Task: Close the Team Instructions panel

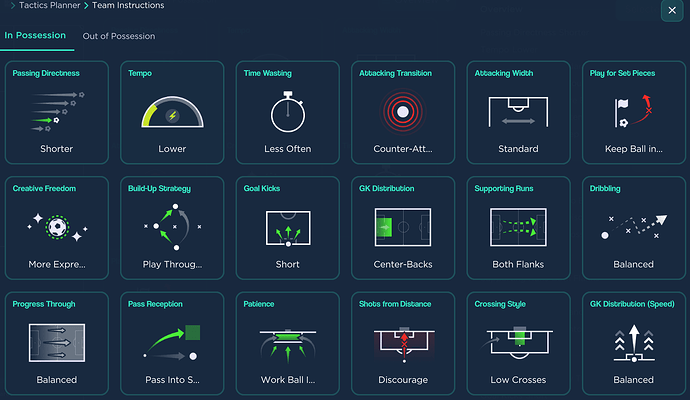Action: coord(672,10)
